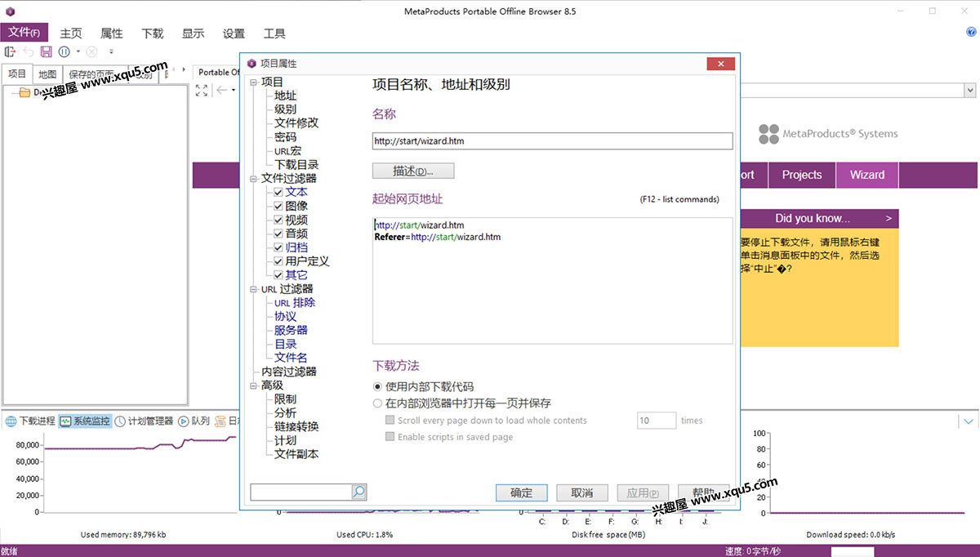
Task: Select 级别 in the properties tree
Action: tap(285, 109)
